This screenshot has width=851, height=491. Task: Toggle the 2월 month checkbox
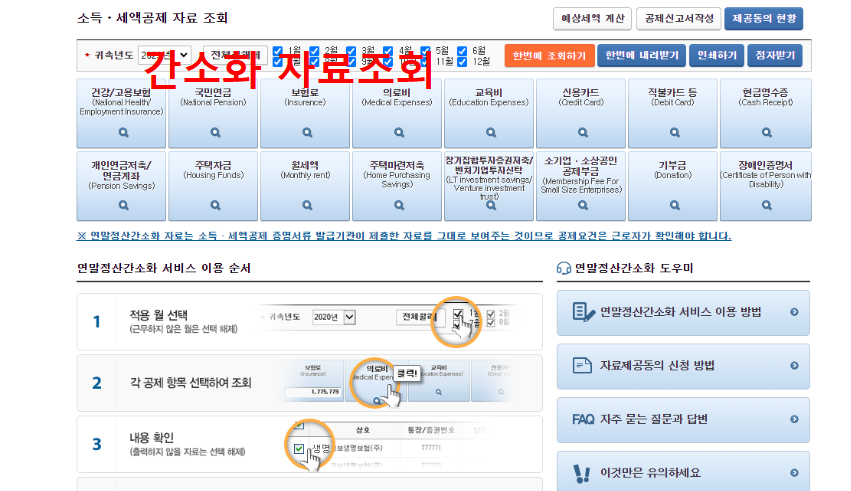pos(314,51)
